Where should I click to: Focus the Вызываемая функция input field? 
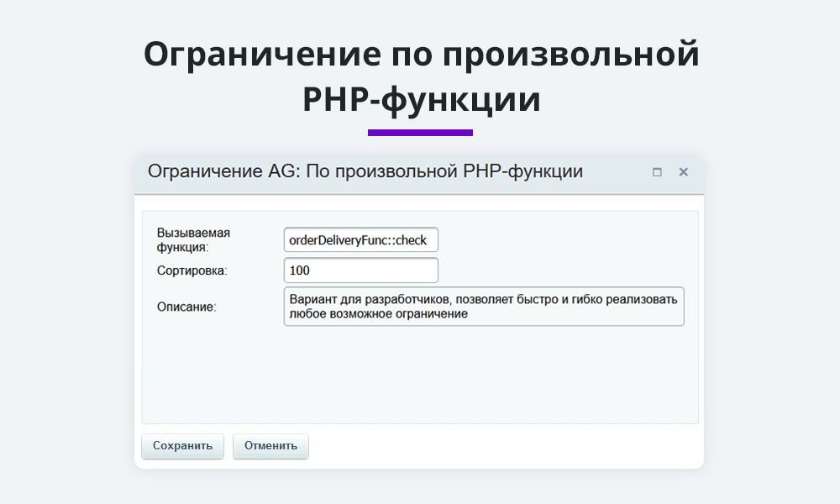(360, 240)
